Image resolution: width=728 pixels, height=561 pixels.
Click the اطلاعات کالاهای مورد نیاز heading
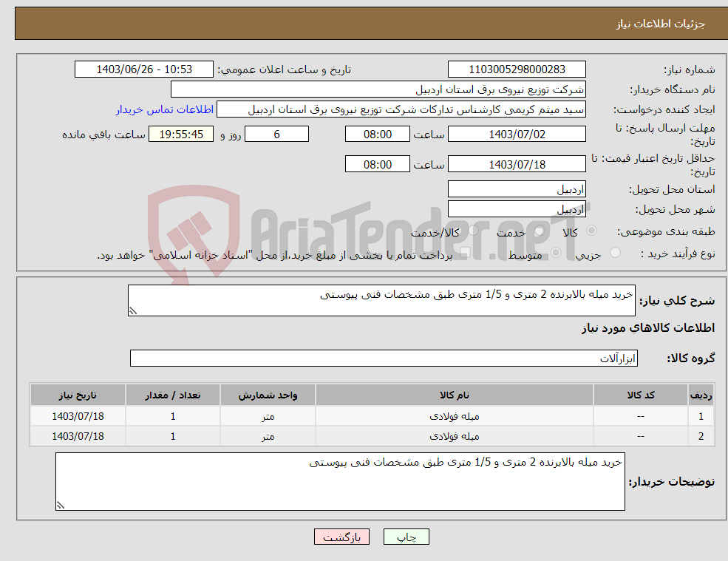pyautogui.click(x=647, y=328)
